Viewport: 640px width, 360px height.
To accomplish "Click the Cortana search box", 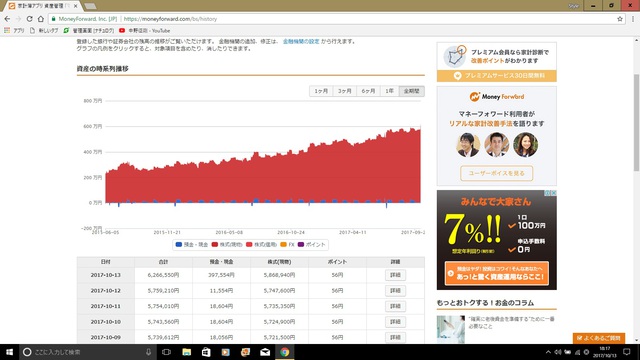I will [87, 352].
